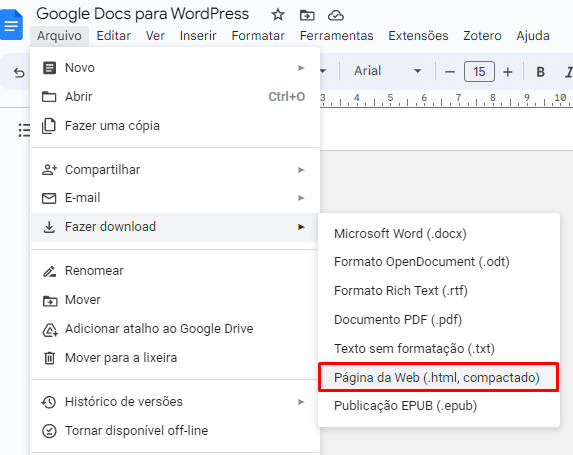Download as Formato OpenDocument (.odt)
The height and width of the screenshot is (455, 573).
[x=439, y=262]
